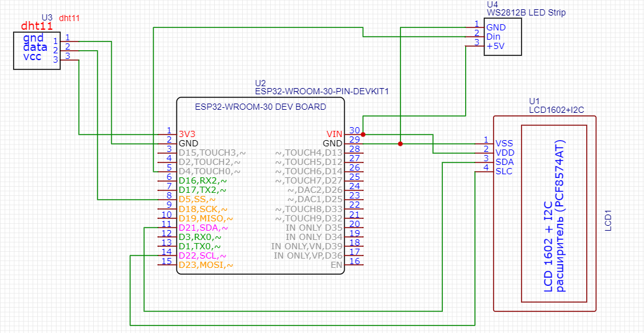Click the SLC pin on the LCD
This screenshot has width=644, height=333.
pos(504,171)
